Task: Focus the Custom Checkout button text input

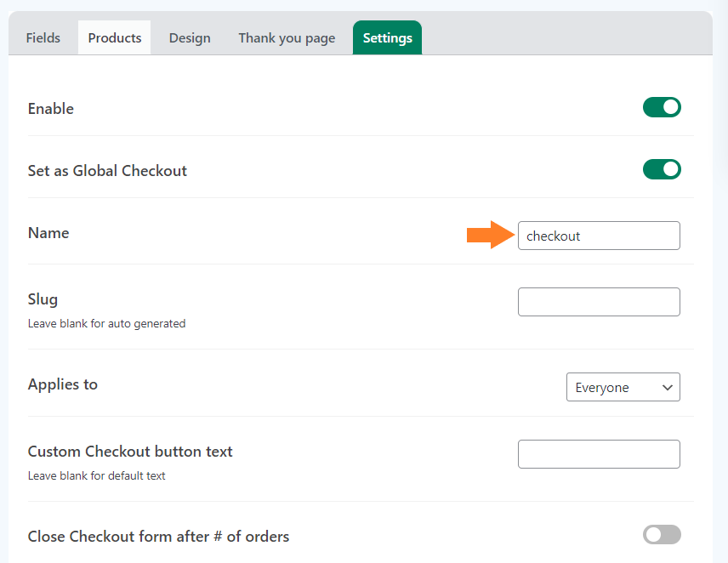Action: (x=599, y=454)
